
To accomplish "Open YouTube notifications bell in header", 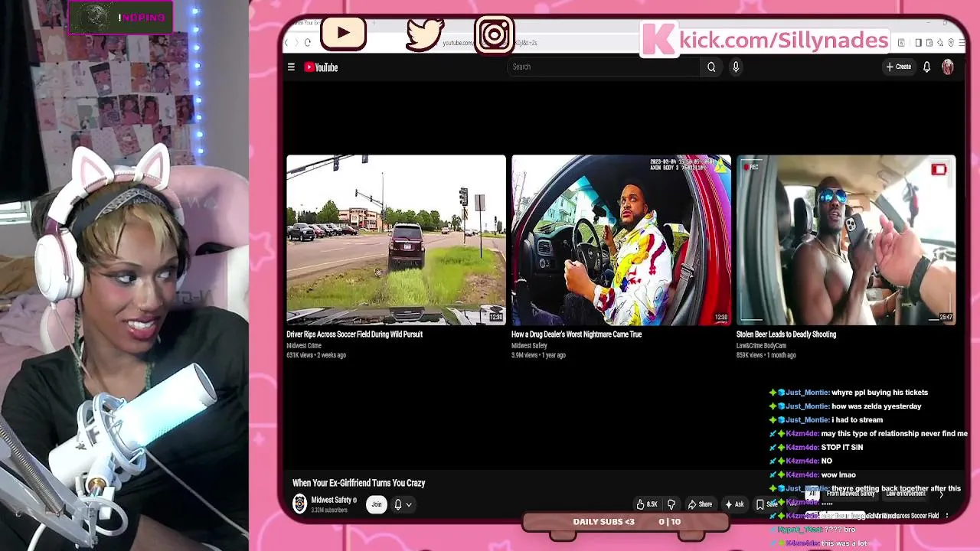I will (x=926, y=67).
